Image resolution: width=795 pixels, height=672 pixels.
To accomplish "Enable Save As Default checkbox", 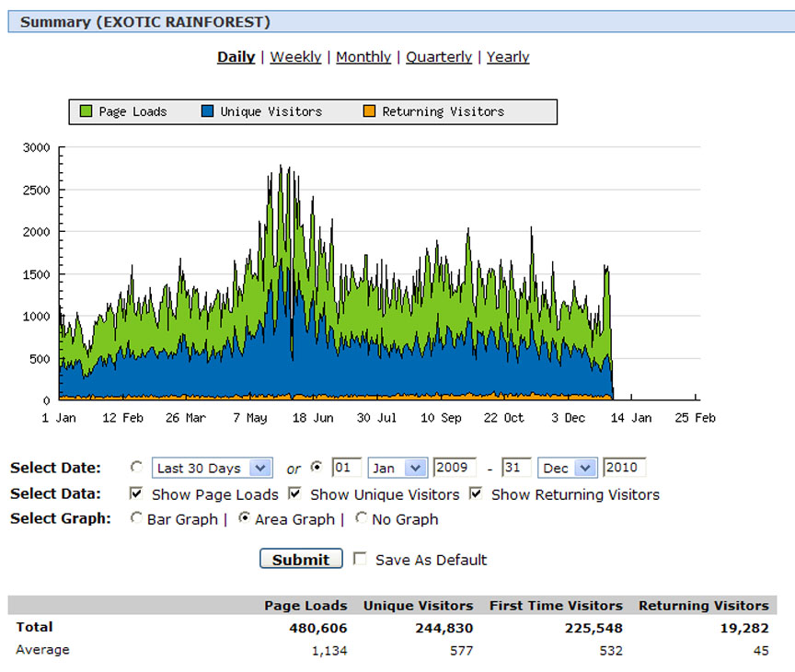I will [360, 559].
